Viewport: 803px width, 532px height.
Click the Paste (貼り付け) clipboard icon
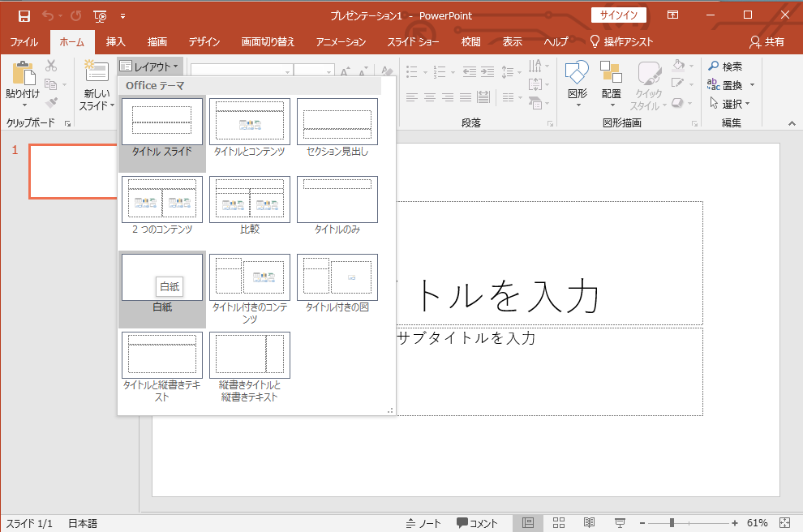22,75
